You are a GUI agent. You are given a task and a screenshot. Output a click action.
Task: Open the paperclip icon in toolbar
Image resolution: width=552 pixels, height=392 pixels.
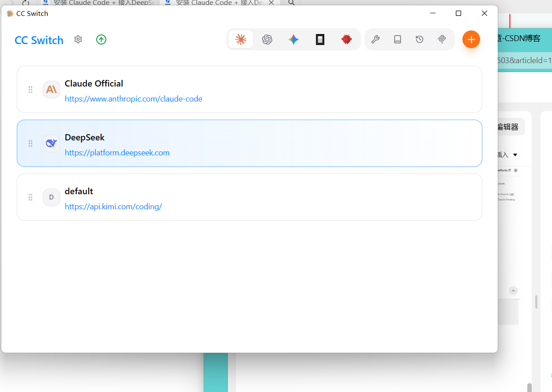tap(442, 39)
